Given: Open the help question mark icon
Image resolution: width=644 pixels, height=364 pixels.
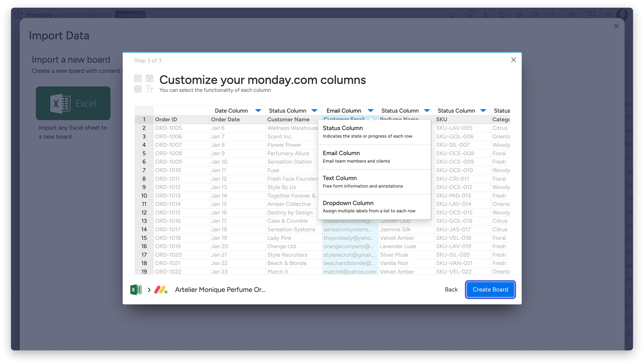Looking at the screenshot, I should [552, 15].
